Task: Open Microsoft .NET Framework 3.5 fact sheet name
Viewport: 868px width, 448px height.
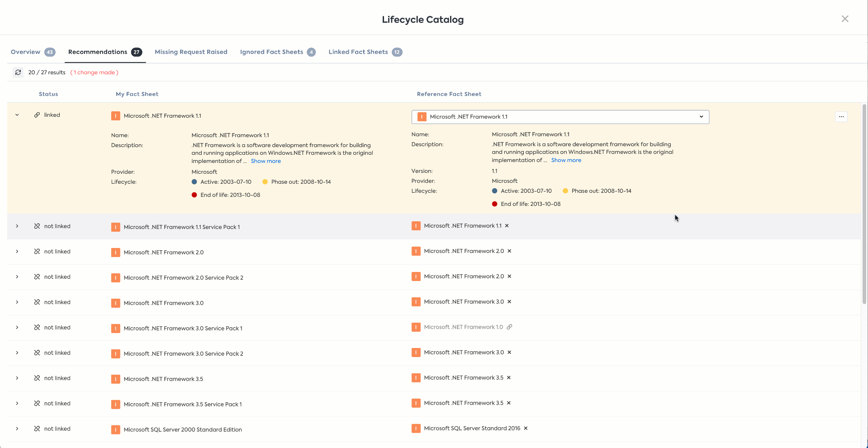Action: click(163, 379)
